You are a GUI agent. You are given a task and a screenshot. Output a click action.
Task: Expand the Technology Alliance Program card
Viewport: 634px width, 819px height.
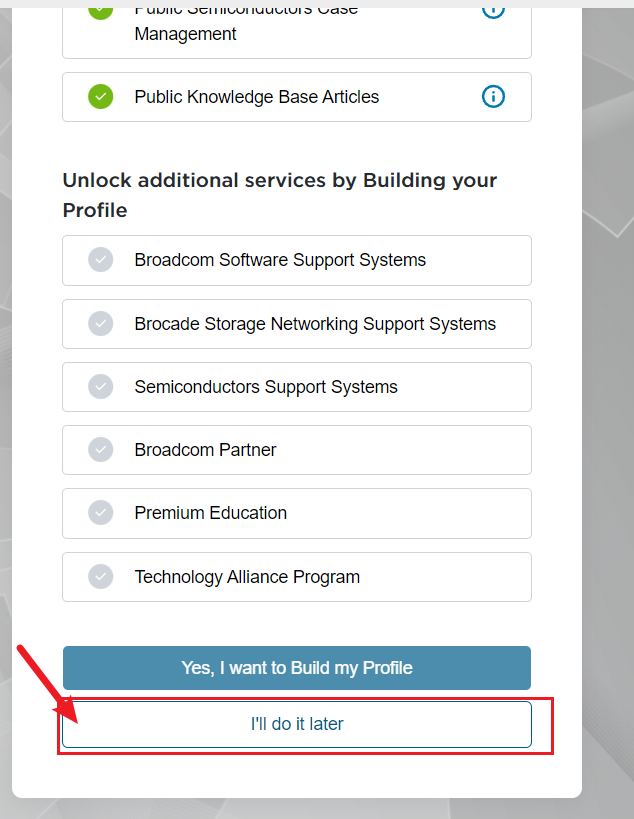[x=296, y=576]
